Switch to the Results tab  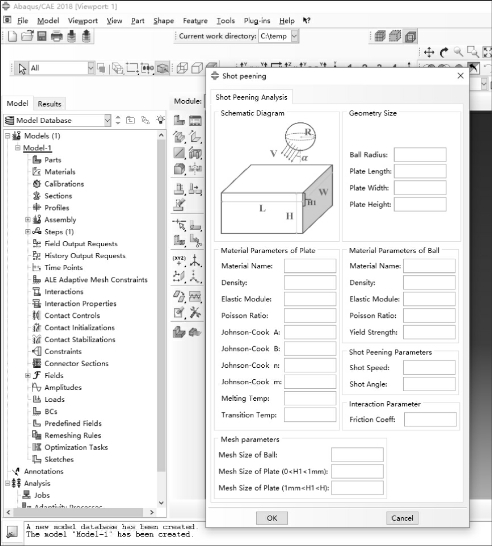coord(49,104)
